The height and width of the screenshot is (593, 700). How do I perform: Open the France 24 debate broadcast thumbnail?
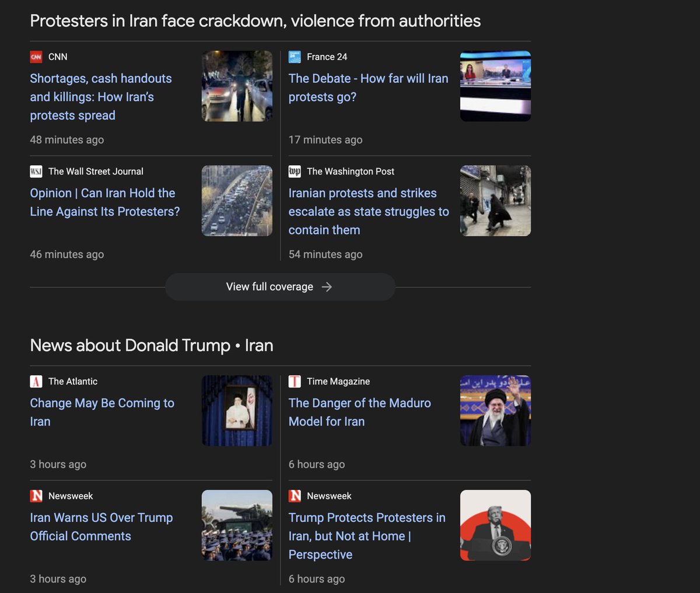tap(495, 86)
